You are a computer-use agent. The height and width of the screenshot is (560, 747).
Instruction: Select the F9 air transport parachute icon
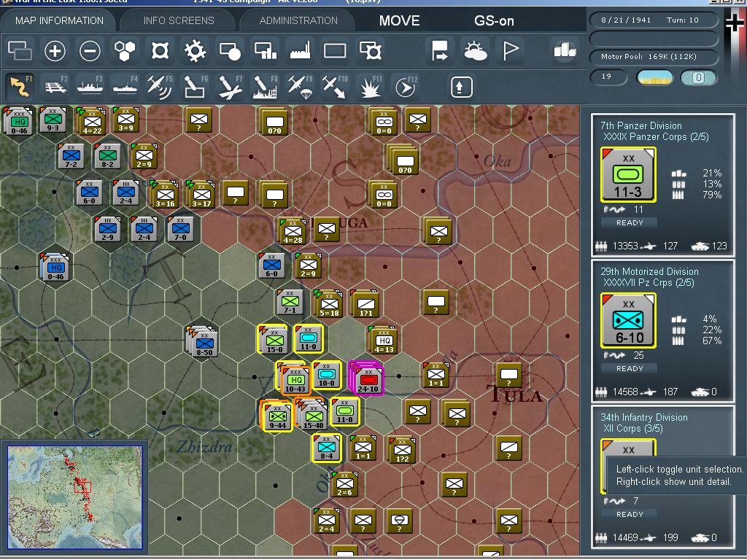300,87
